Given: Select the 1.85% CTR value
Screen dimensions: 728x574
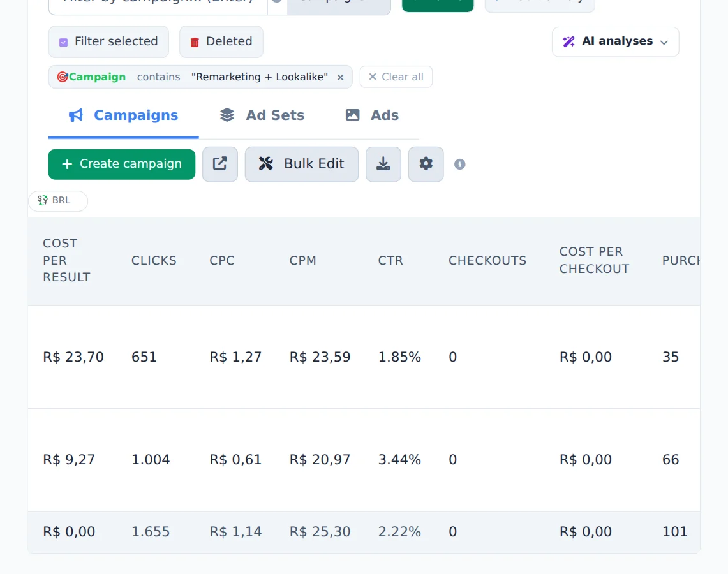Looking at the screenshot, I should pyautogui.click(x=399, y=357).
